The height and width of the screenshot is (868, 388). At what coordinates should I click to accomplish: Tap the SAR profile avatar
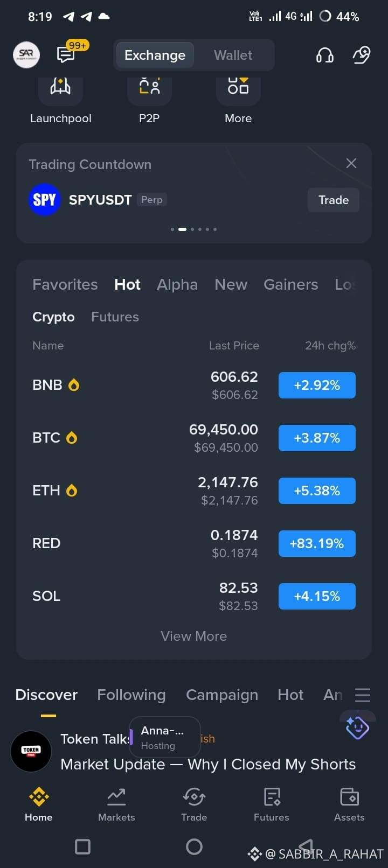point(26,55)
